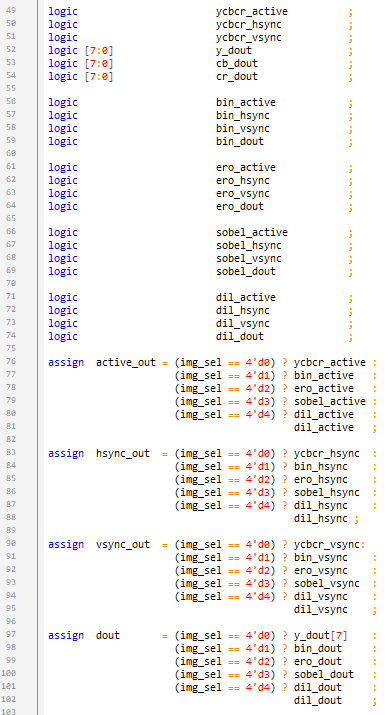This screenshot has height=715, width=391.
Task: Click the dout assignment target on line 97
Action: [108, 635]
